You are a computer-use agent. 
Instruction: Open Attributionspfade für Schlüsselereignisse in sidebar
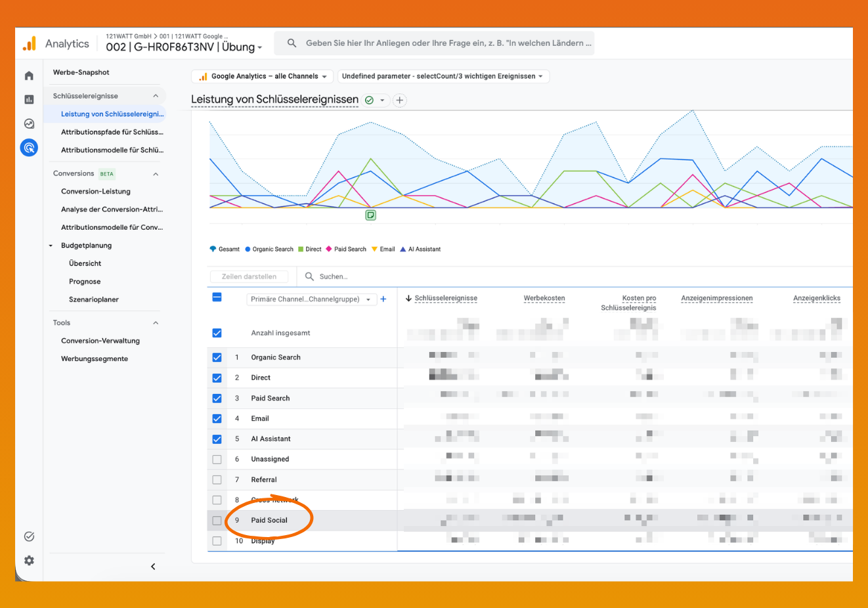point(112,132)
